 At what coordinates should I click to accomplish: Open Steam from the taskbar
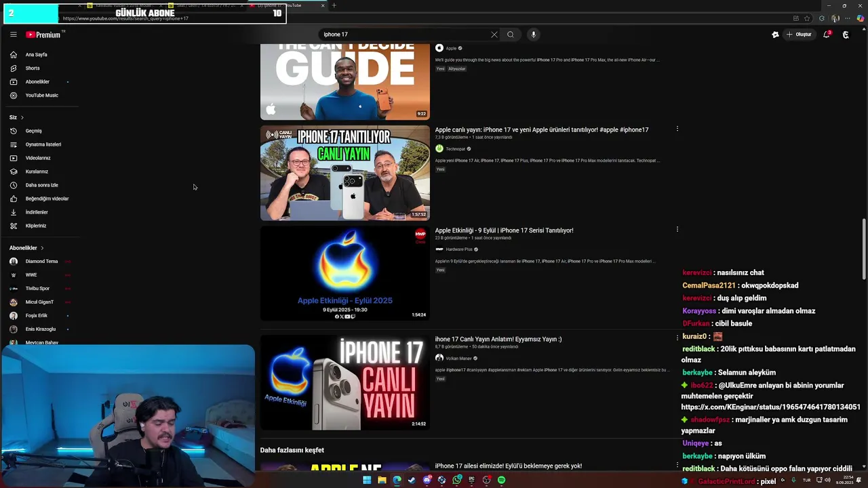pyautogui.click(x=412, y=480)
